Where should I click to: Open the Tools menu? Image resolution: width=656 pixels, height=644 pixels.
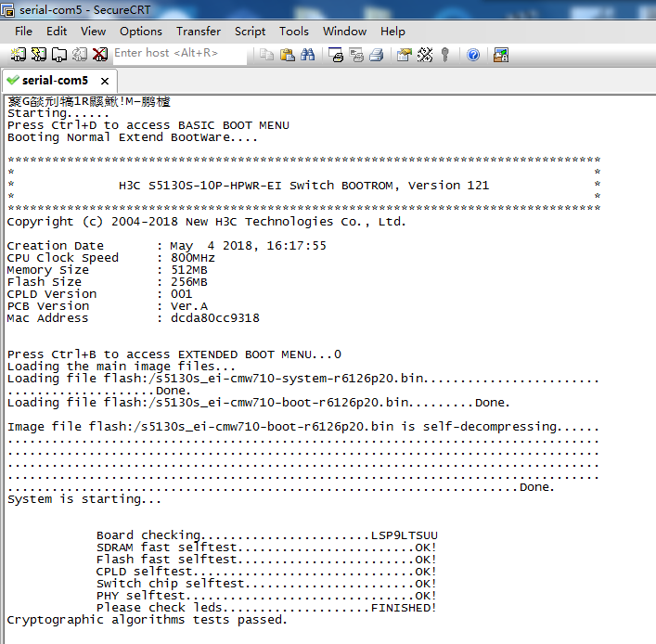tap(294, 32)
